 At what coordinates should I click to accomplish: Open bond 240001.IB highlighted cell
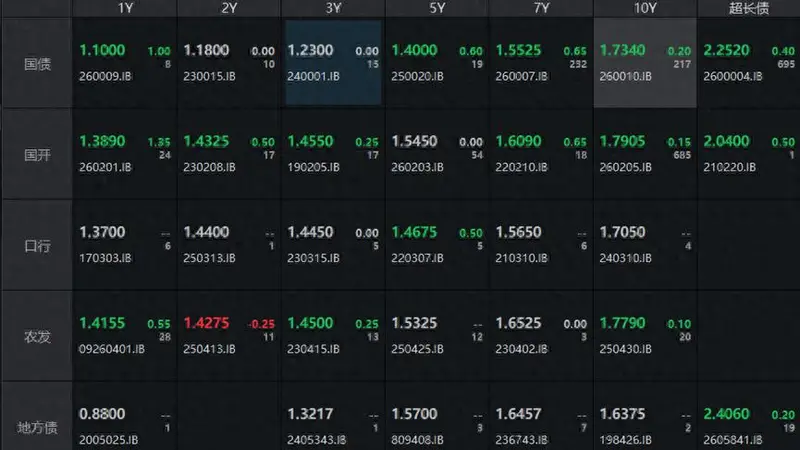point(333,63)
